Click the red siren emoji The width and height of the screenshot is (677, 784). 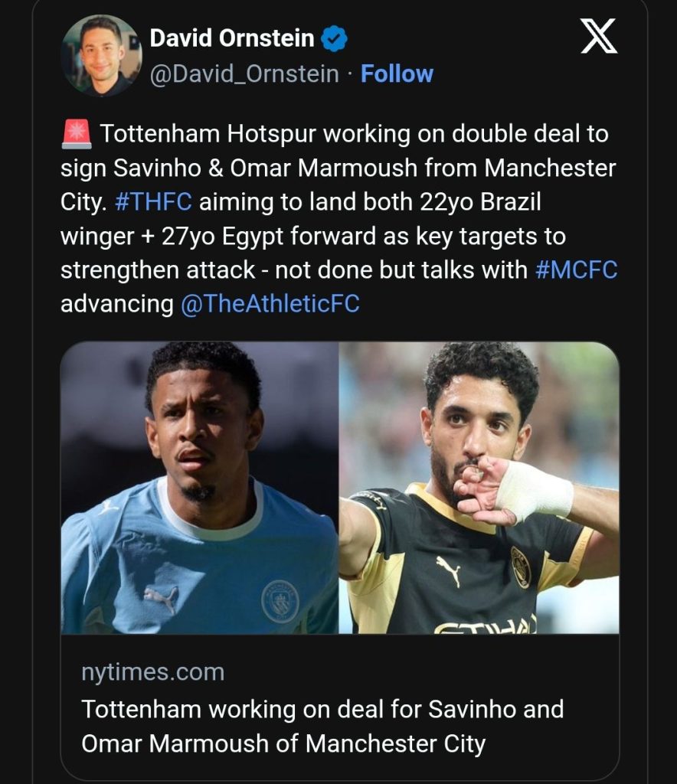(77, 134)
